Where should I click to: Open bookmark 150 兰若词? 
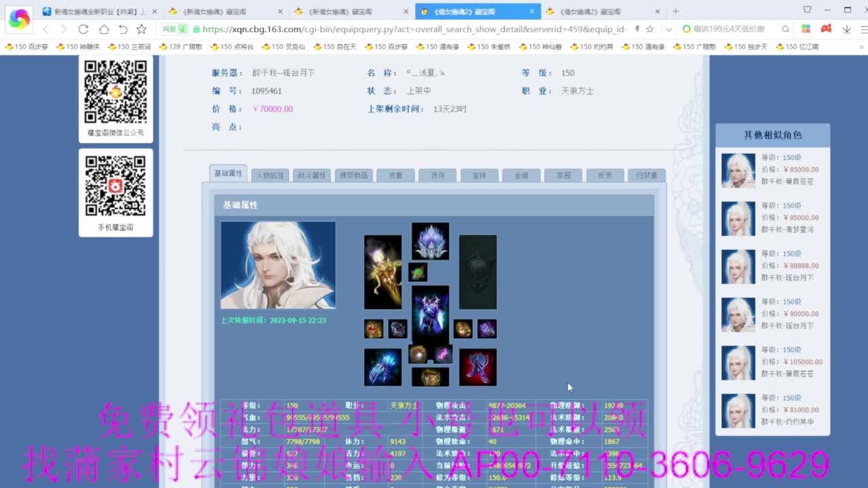pyautogui.click(x=130, y=47)
